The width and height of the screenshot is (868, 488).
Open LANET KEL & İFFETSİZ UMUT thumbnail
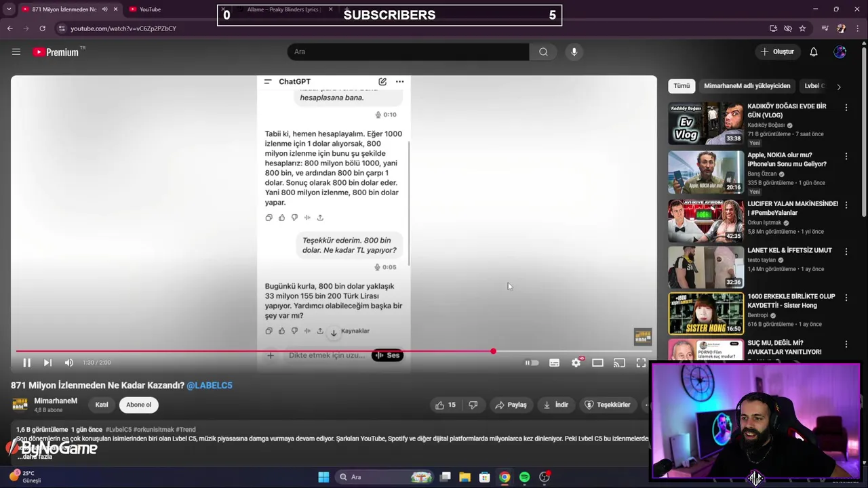point(706,267)
